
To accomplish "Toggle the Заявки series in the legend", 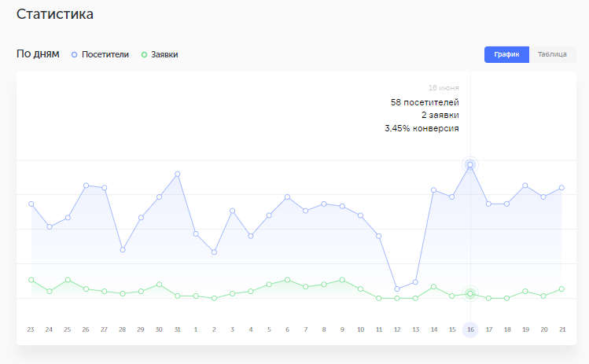I will (160, 54).
